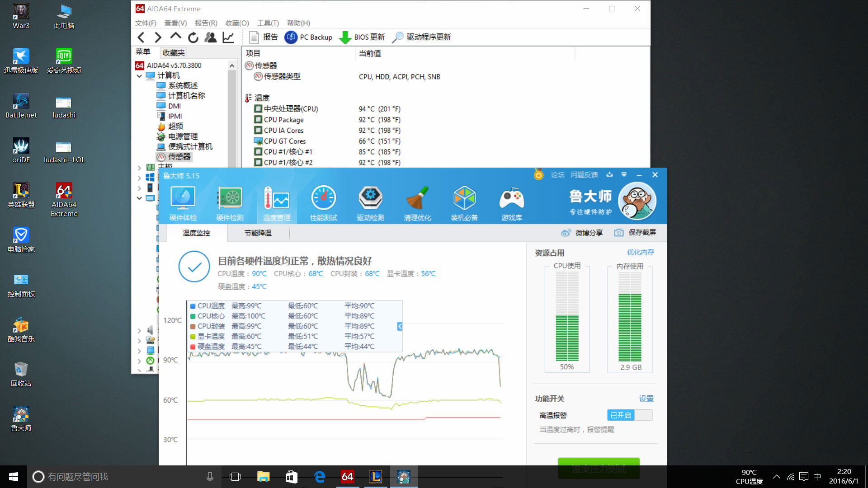
Task: Open 回收站 desktop icon
Action: (x=21, y=374)
